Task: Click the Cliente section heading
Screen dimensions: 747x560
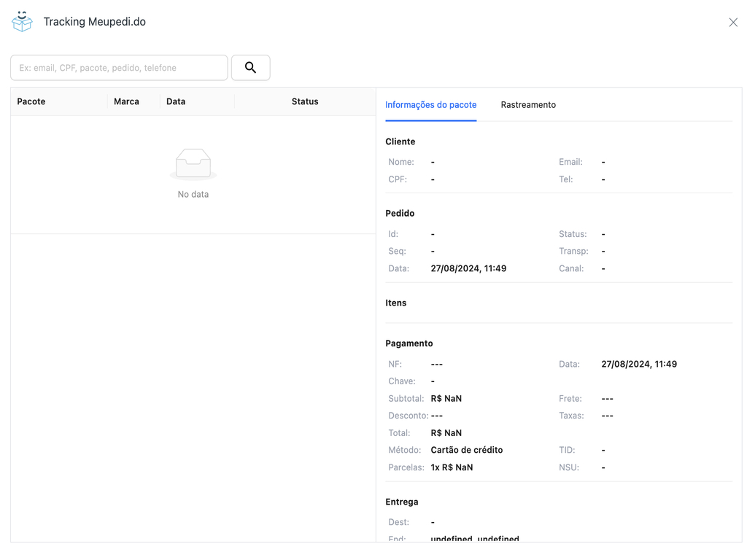Action: (398, 141)
